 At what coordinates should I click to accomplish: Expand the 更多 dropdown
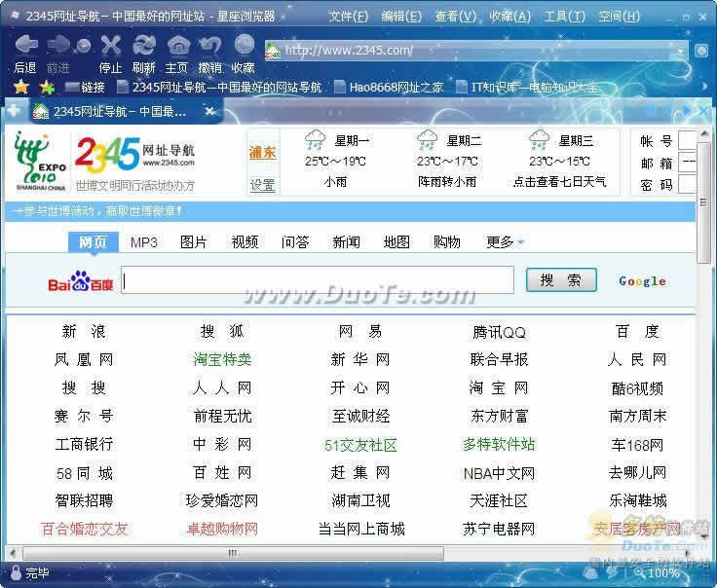(505, 242)
